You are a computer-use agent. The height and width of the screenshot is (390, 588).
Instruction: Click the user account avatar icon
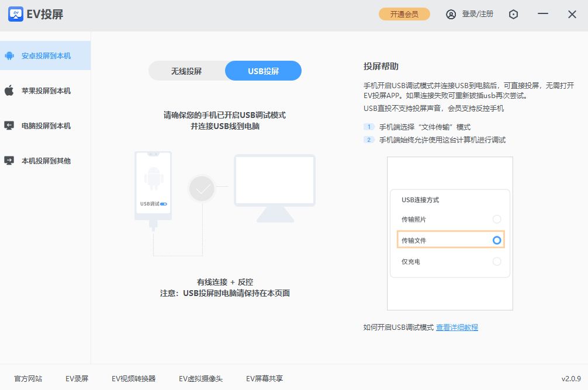click(x=451, y=15)
